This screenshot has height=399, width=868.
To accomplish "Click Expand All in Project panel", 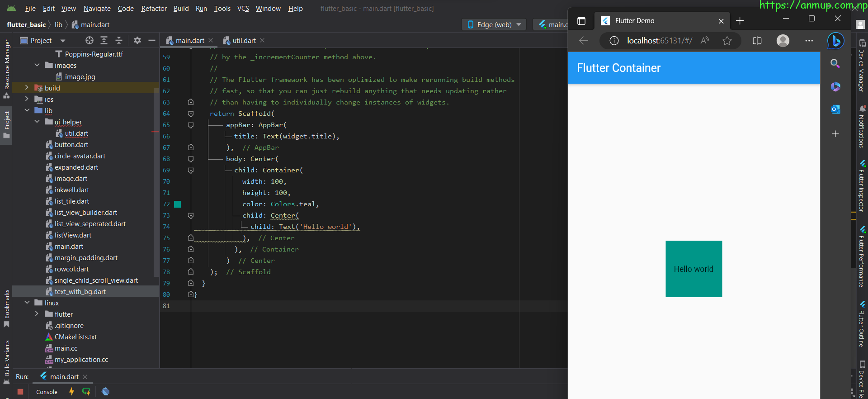I will 104,41.
